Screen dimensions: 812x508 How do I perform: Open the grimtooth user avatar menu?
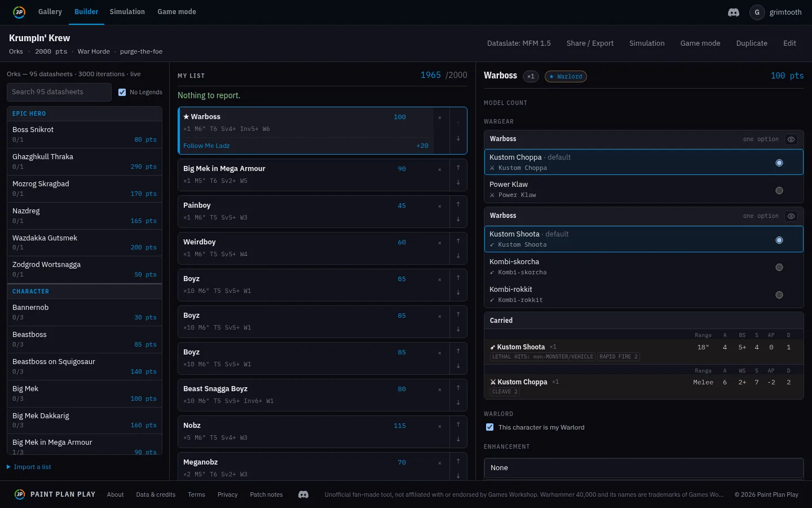tap(757, 12)
